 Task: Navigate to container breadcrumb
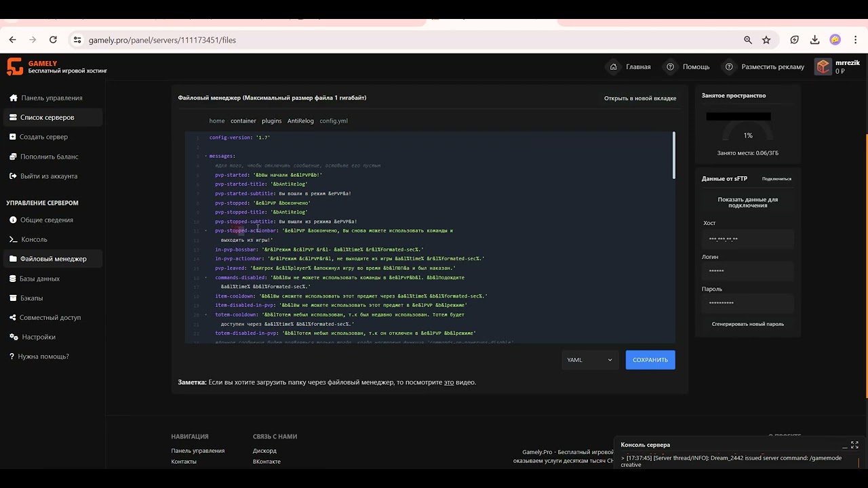(x=243, y=121)
